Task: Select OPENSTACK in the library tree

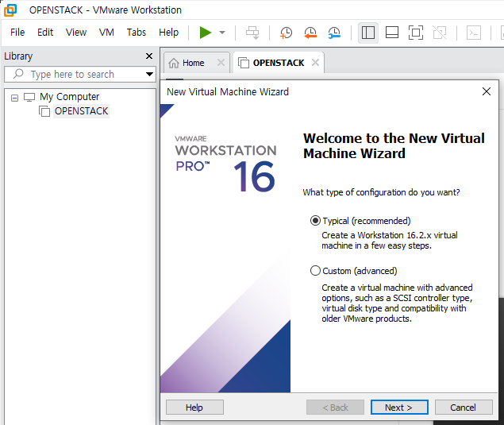Action: click(81, 111)
